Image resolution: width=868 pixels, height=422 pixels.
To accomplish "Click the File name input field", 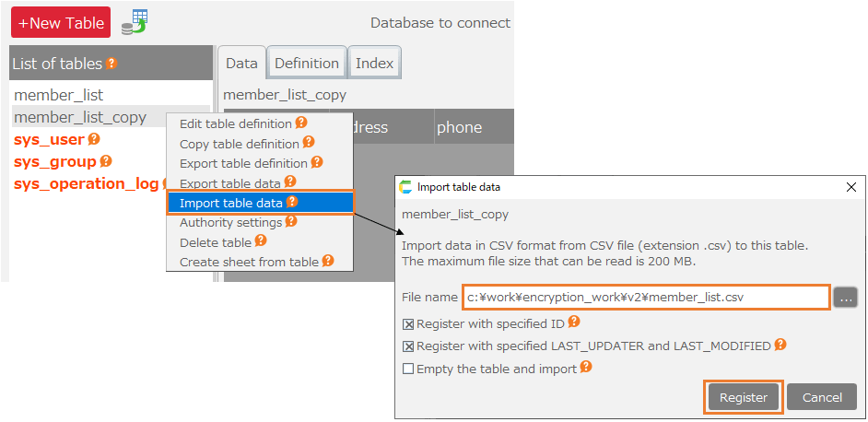I will tap(645, 298).
